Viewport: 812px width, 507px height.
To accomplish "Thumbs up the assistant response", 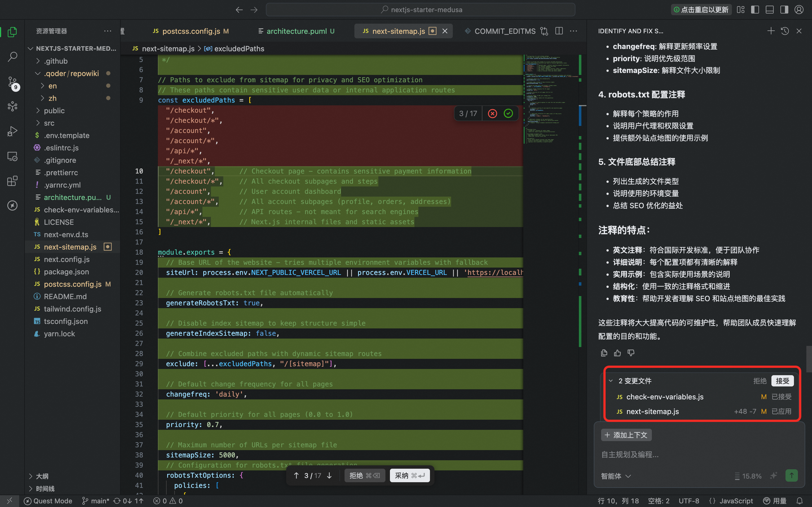I will coord(617,353).
